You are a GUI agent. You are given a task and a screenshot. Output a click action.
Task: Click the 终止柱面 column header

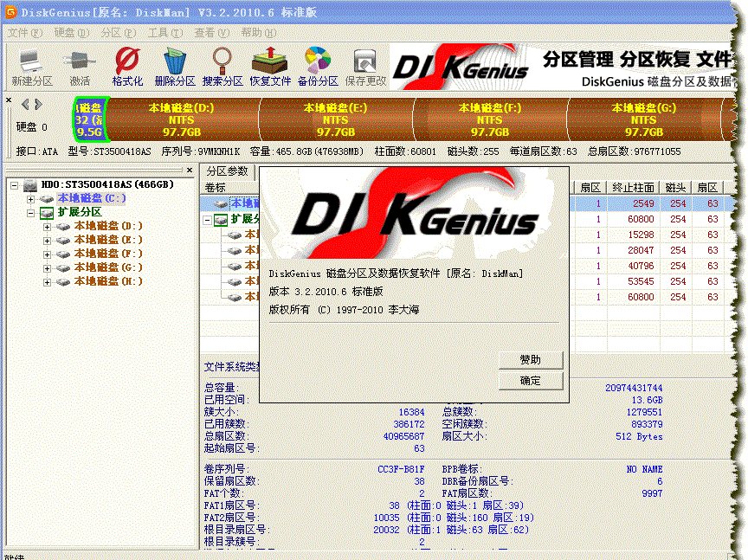[x=633, y=188]
